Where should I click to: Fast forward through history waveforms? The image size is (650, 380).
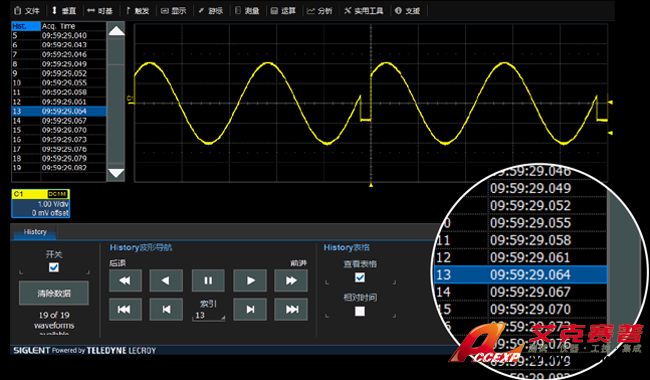(x=291, y=281)
